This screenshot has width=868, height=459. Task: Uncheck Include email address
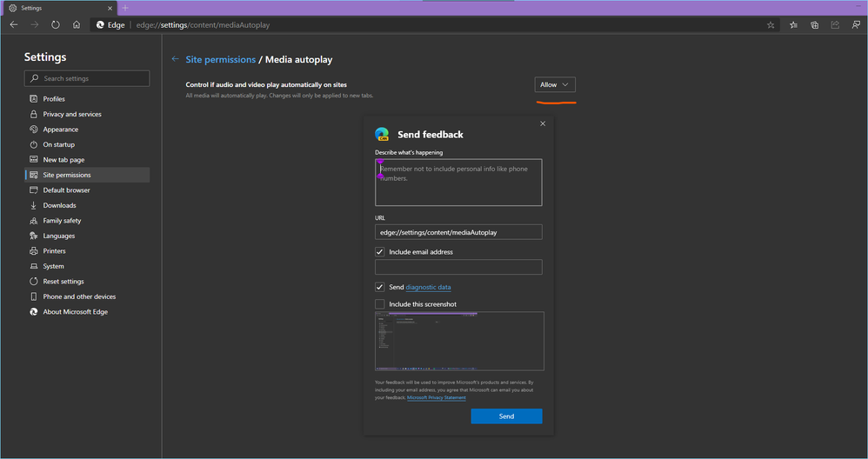tap(380, 251)
